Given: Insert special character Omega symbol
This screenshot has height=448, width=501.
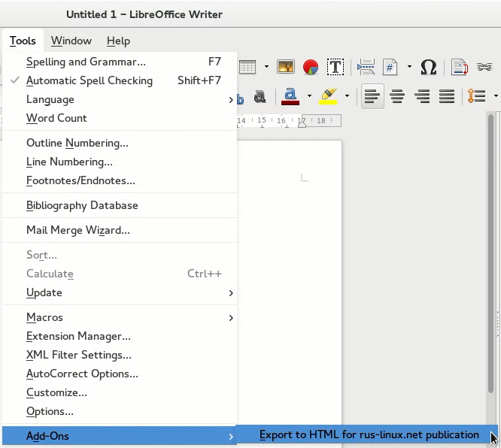Looking at the screenshot, I should point(429,67).
